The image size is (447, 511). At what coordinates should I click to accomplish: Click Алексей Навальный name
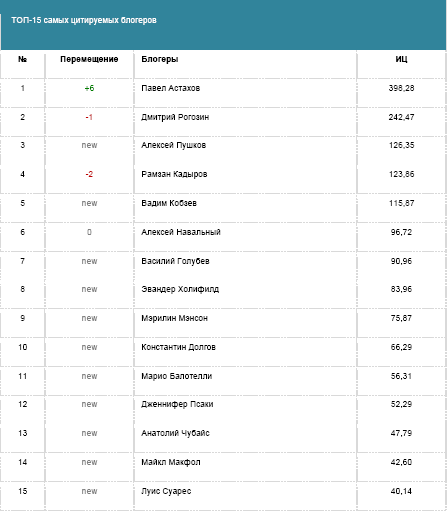(x=181, y=232)
